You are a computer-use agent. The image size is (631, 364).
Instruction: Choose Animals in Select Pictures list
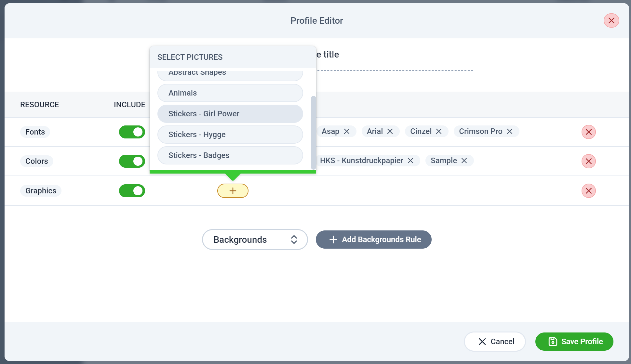230,93
